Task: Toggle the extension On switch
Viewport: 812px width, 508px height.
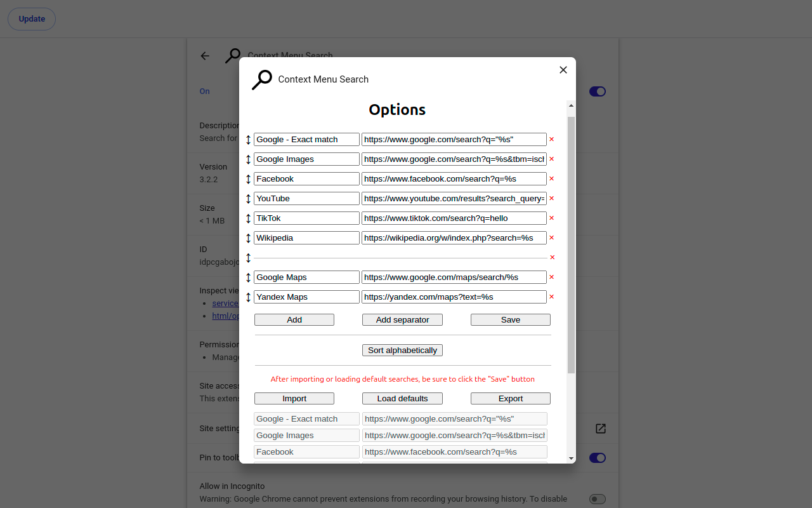Action: pos(598,91)
